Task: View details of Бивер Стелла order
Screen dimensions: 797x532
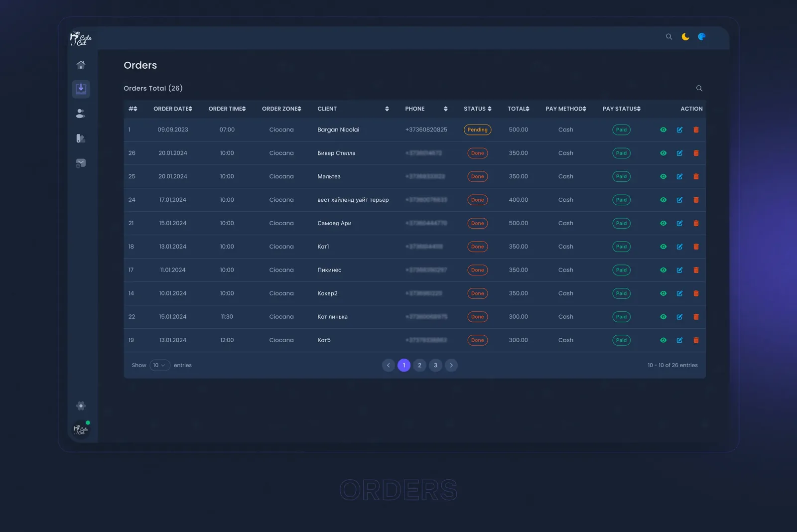Action: coord(663,153)
